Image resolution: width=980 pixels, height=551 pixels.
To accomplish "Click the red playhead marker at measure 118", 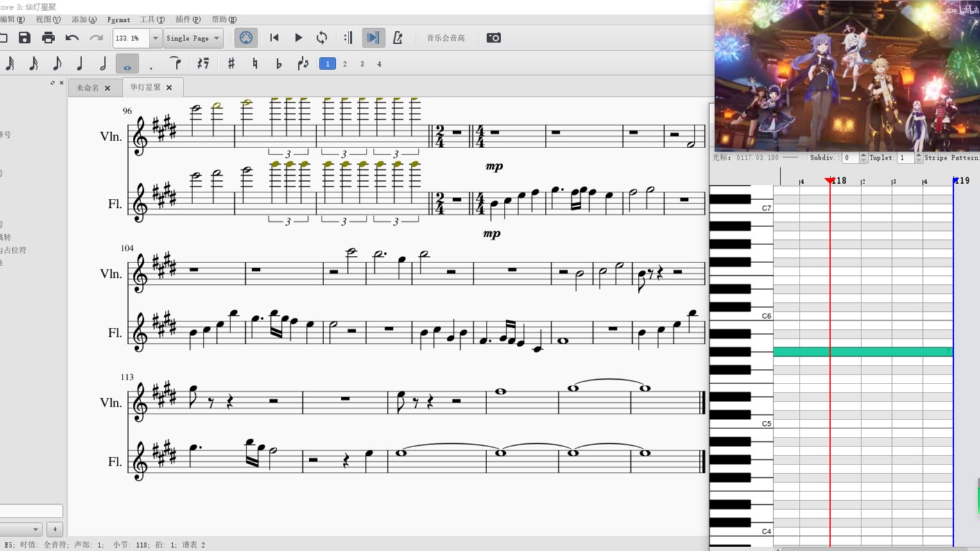I will click(x=829, y=181).
